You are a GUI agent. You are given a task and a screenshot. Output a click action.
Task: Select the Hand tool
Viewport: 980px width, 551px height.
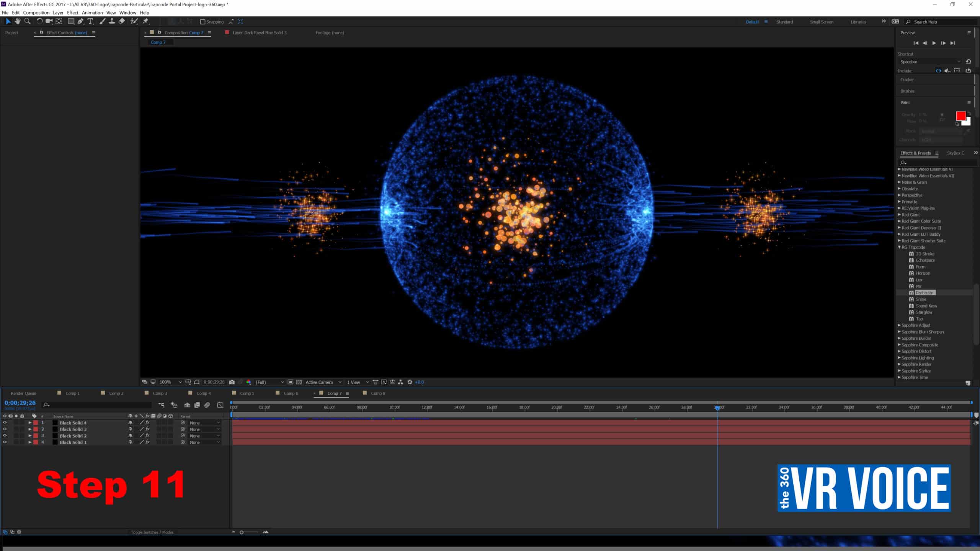[18, 21]
